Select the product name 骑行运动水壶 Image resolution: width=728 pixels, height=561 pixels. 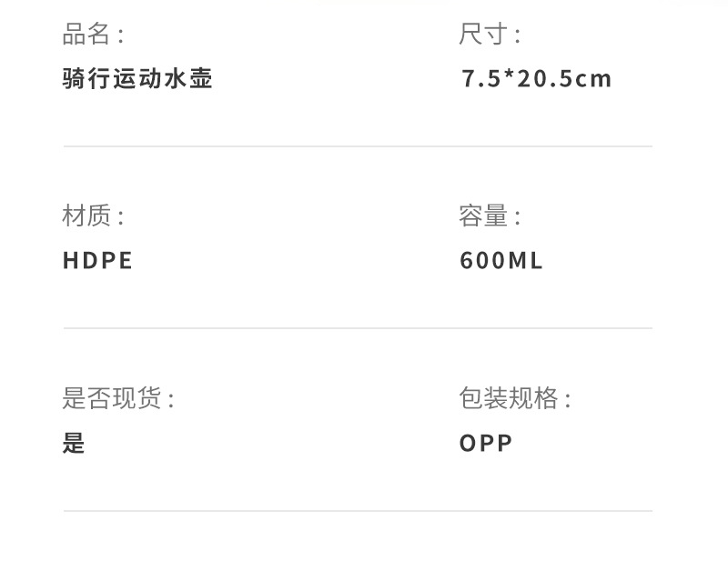(137, 79)
